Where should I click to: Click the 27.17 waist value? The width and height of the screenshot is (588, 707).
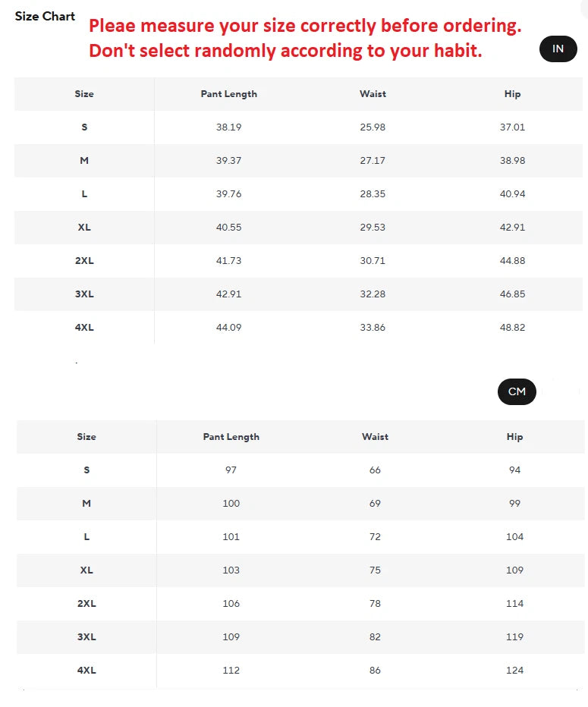(x=373, y=161)
